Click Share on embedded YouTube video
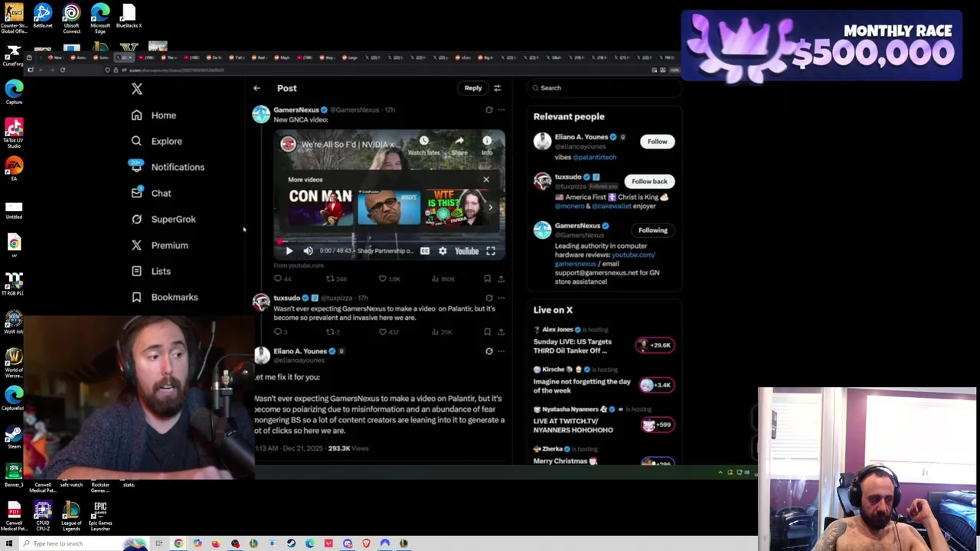Screen dimensions: 980x551 click(459, 145)
